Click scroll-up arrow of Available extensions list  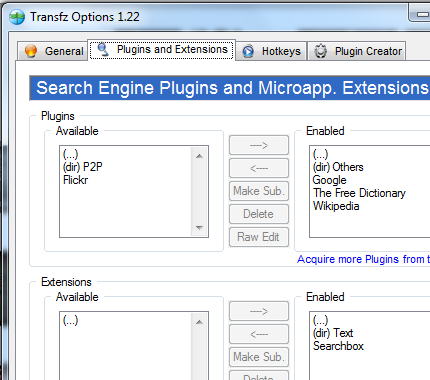[199, 322]
